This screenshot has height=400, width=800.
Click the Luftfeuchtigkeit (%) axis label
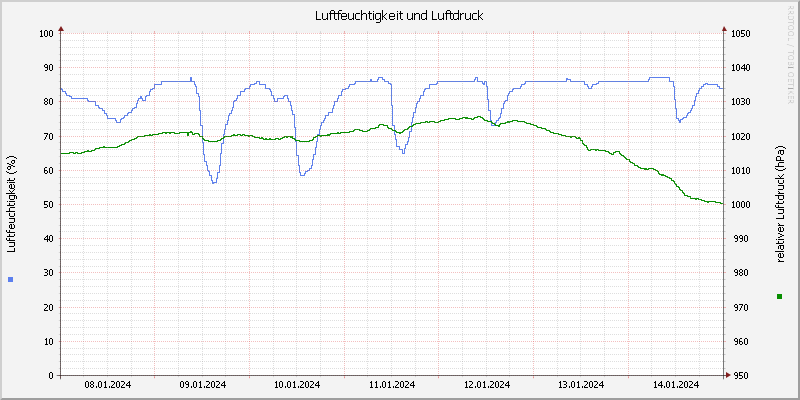tap(11, 204)
